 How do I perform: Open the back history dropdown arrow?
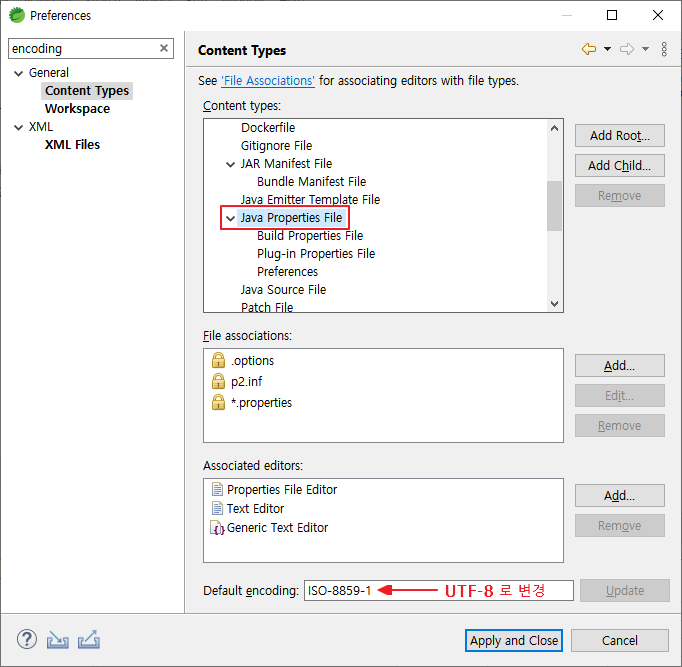pyautogui.click(x=607, y=49)
